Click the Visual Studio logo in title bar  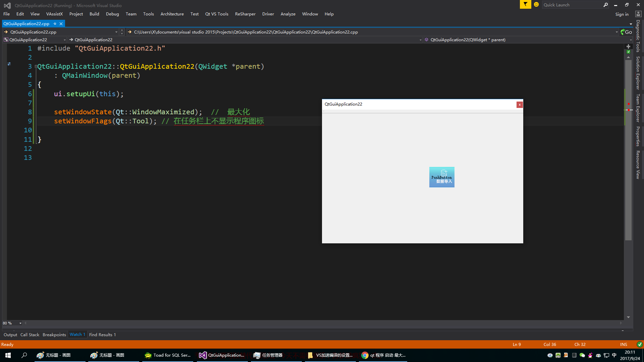(7, 5)
